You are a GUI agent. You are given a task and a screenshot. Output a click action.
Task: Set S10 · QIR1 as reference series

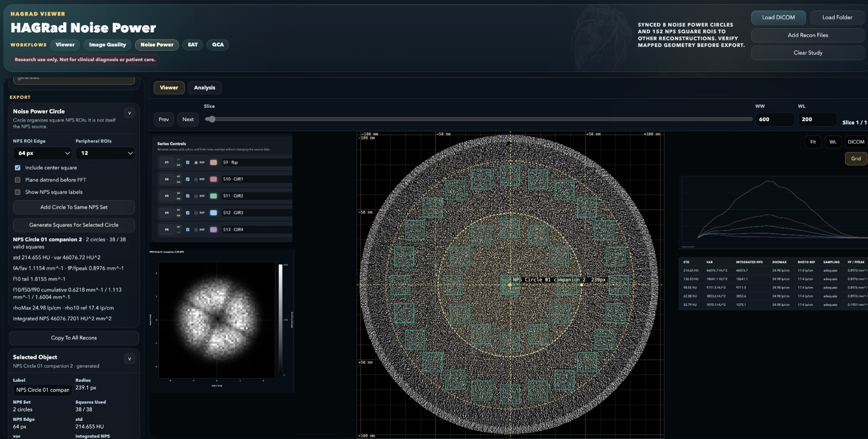[196, 179]
